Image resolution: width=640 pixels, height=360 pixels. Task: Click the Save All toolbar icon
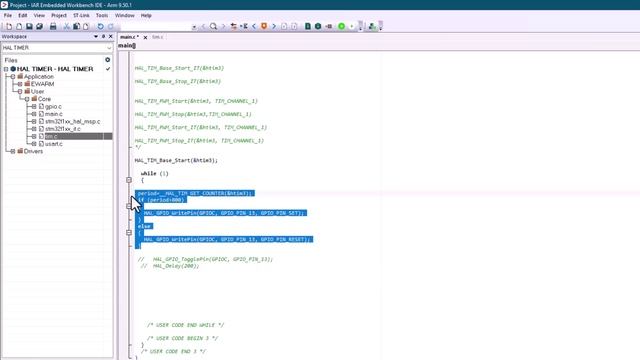(x=40, y=27)
